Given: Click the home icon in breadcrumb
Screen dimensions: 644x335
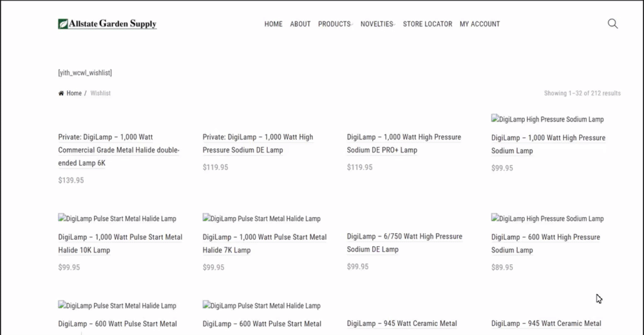Looking at the screenshot, I should 61,93.
